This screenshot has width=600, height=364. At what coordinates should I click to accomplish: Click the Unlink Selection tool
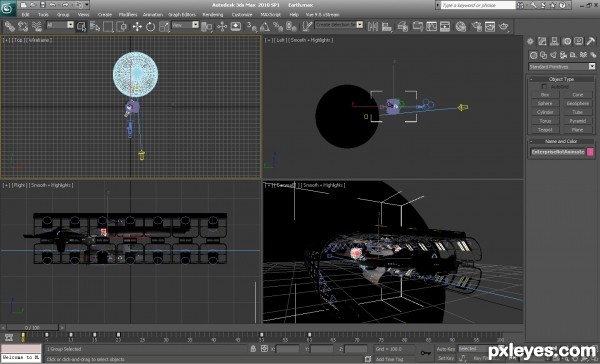pyautogui.click(x=23, y=26)
